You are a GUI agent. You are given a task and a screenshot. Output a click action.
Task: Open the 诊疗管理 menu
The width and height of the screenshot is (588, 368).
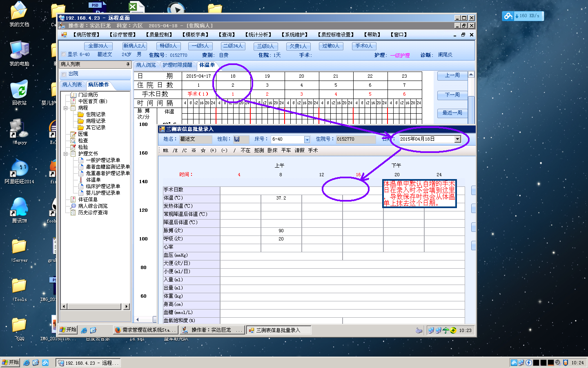(x=123, y=35)
